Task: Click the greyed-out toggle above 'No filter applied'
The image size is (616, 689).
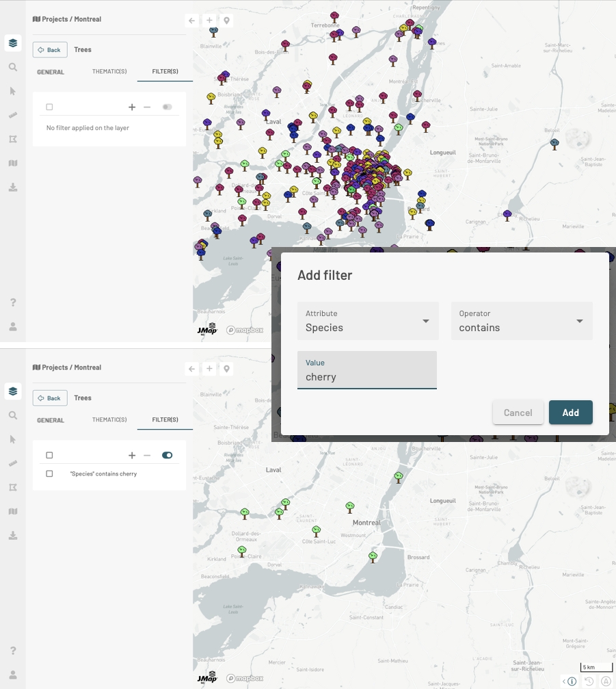Action: point(167,107)
